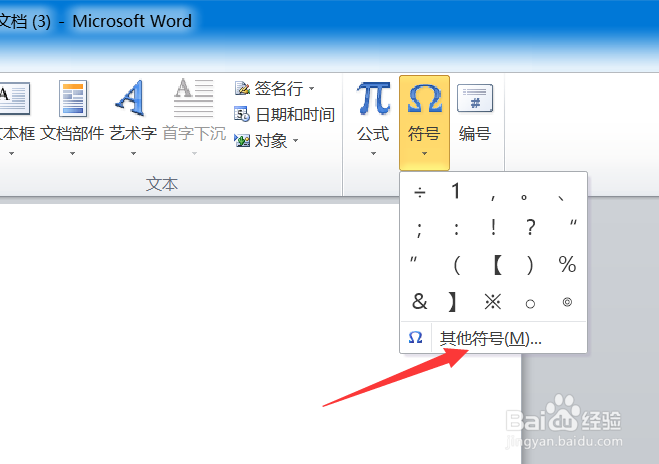Open the 签名行 dropdown arrow
This screenshot has width=659, height=464.
point(311,89)
